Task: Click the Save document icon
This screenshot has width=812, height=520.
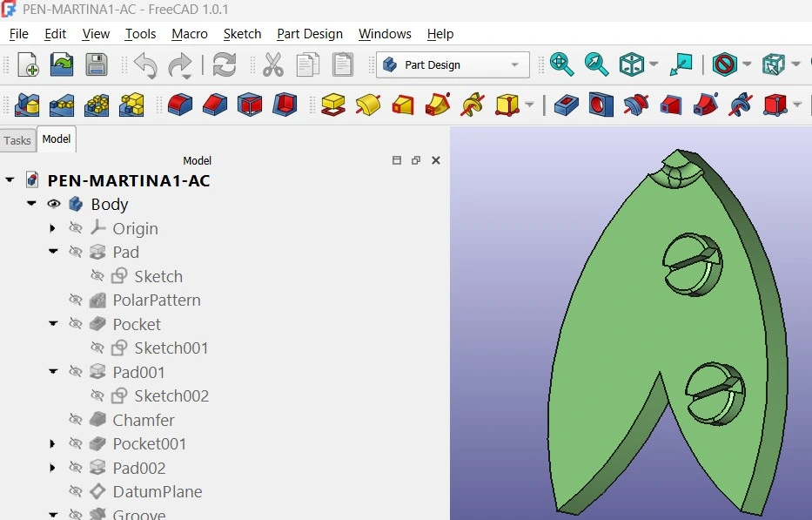Action: click(97, 65)
